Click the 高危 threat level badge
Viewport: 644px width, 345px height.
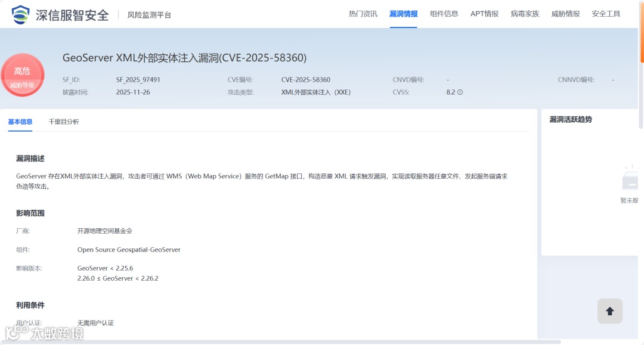[23, 75]
